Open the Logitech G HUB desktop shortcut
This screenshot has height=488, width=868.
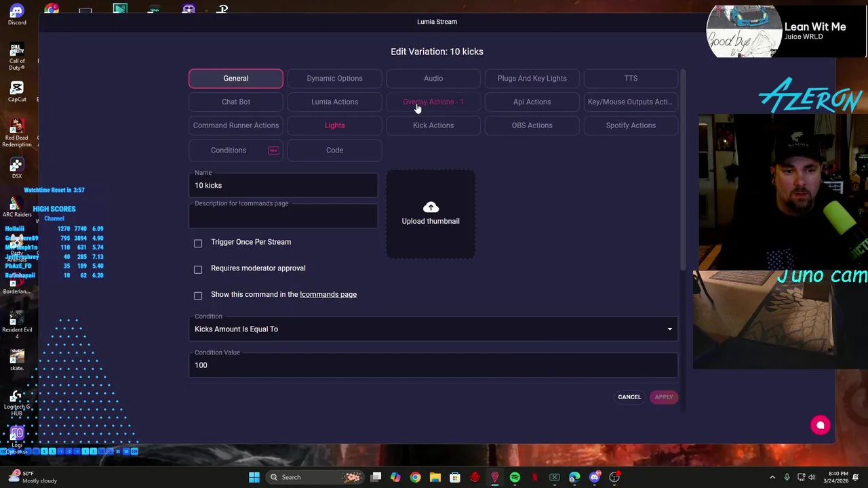pos(17,403)
